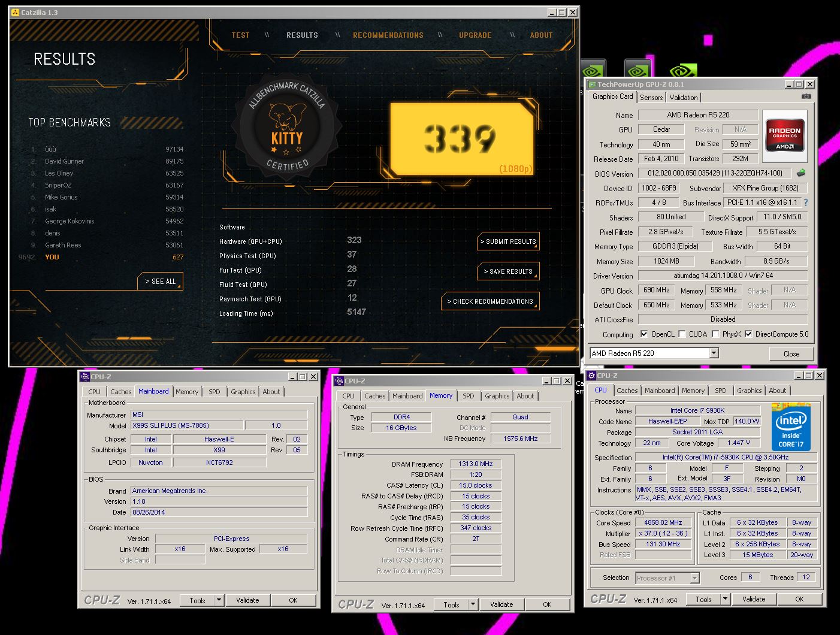The height and width of the screenshot is (635, 840).
Task: Click the Mainboard CPU-Z window title icon
Action: point(85,377)
